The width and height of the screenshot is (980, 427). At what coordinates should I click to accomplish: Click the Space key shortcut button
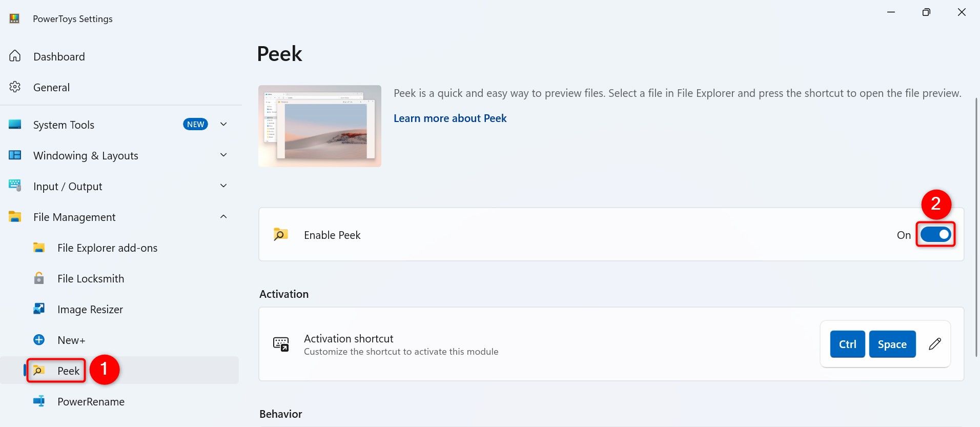[892, 344]
